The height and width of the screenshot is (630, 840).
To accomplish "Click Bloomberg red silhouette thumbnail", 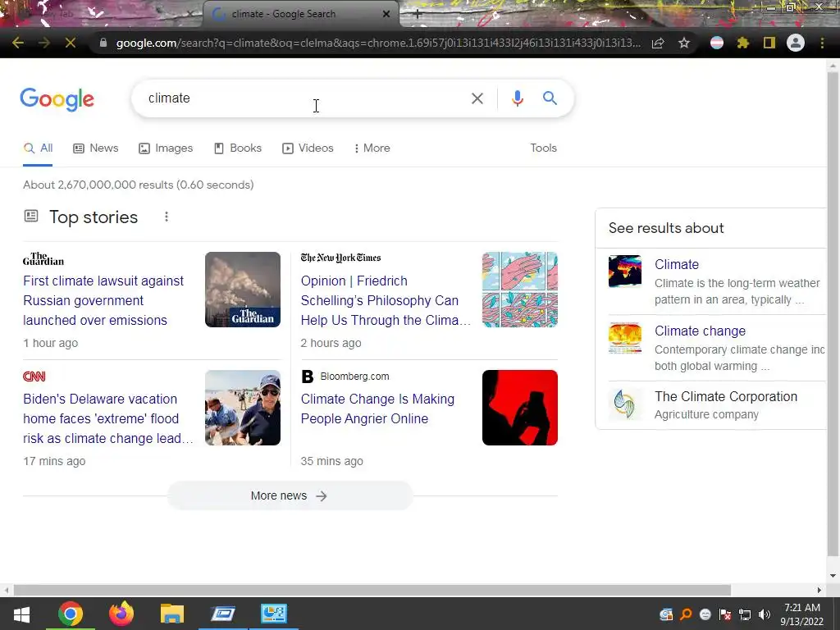I will click(x=519, y=408).
